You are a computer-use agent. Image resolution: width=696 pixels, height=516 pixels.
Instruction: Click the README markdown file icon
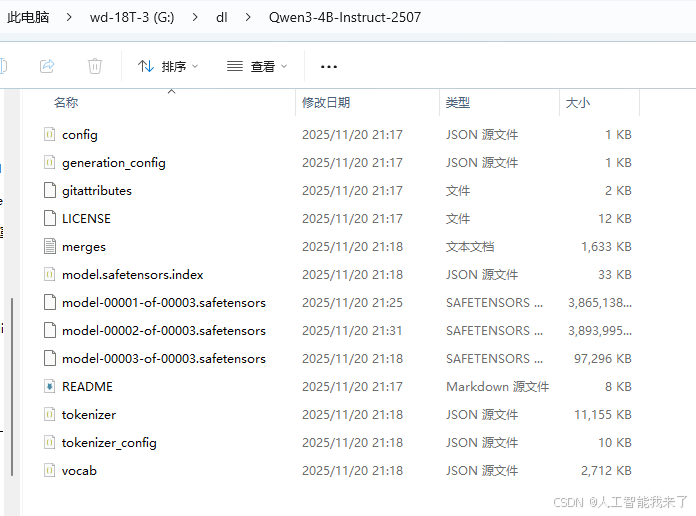[x=50, y=386]
